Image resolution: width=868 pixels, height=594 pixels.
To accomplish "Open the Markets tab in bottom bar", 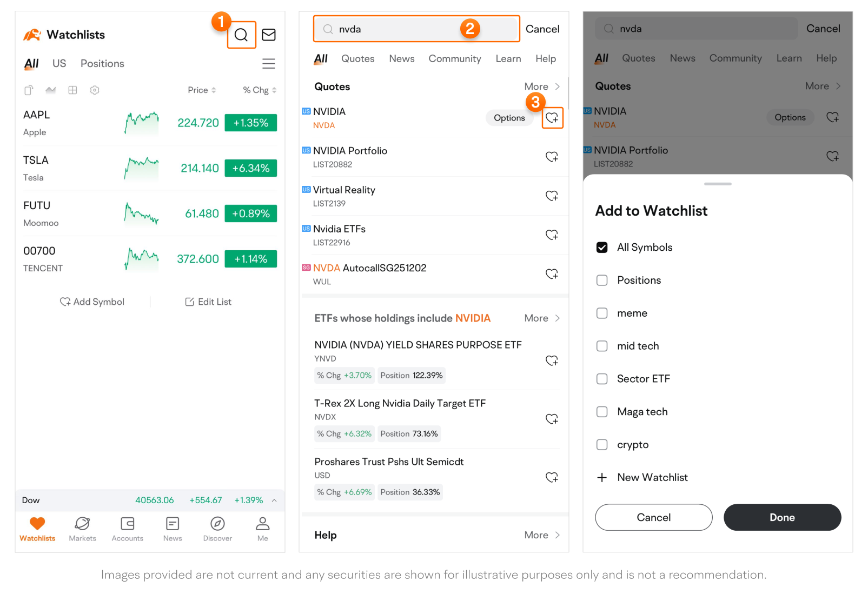I will tap(82, 529).
